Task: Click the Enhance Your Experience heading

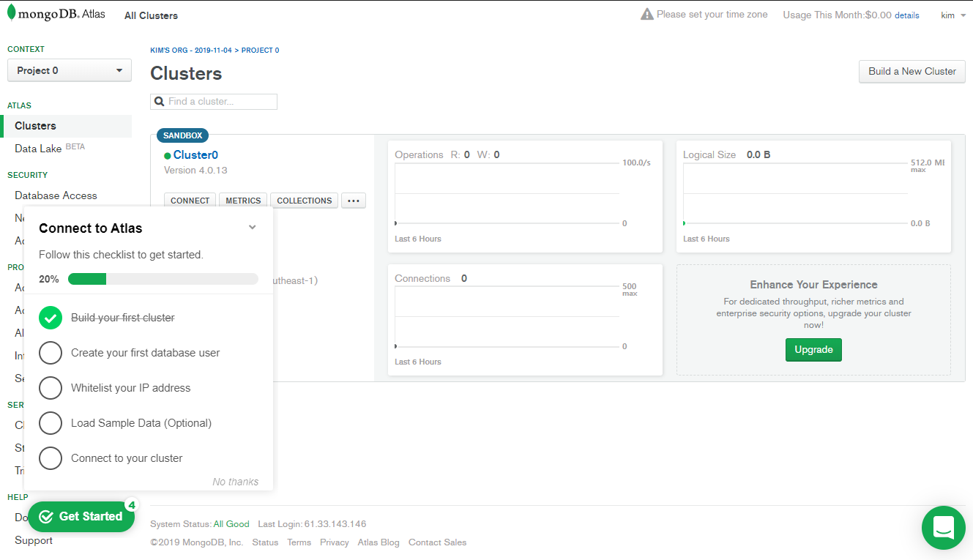Action: pos(813,285)
